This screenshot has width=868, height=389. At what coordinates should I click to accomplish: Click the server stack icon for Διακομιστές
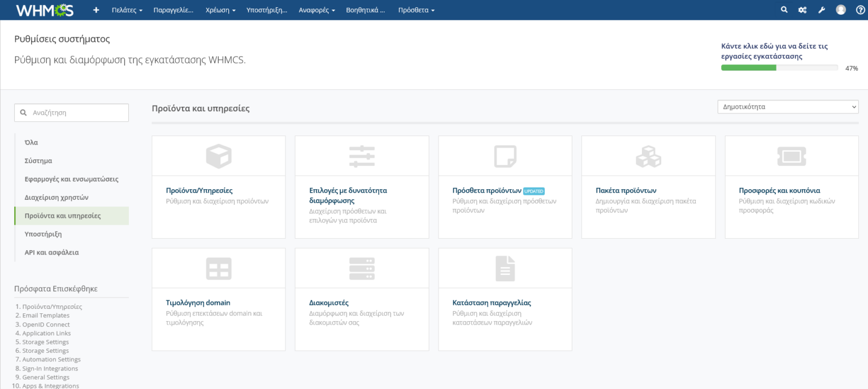(x=362, y=269)
